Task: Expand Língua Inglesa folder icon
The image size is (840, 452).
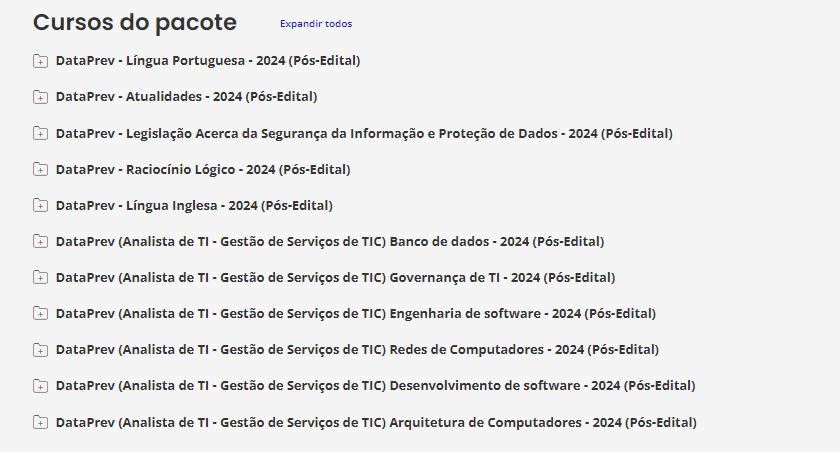Action: [40, 205]
